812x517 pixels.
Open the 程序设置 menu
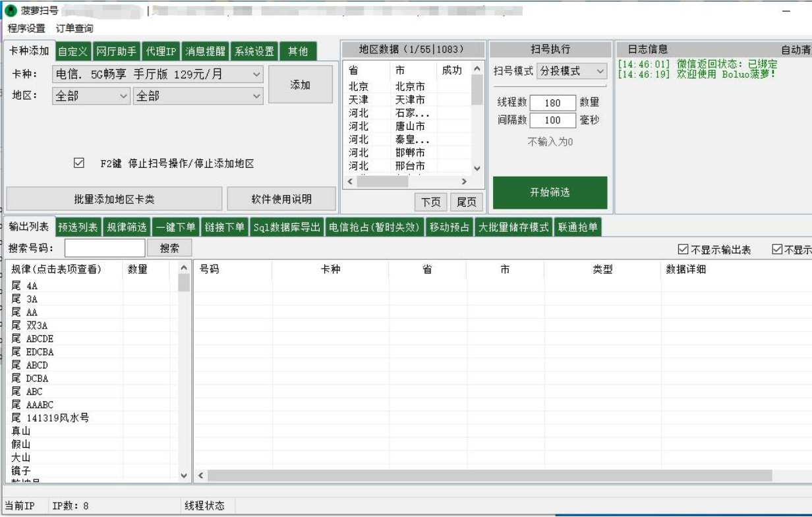26,28
